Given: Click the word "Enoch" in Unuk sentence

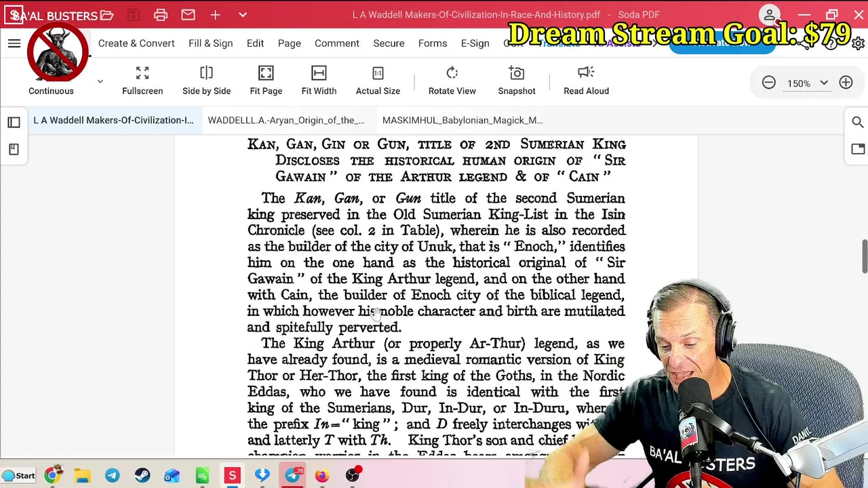Looking at the screenshot, I should coord(536,247).
